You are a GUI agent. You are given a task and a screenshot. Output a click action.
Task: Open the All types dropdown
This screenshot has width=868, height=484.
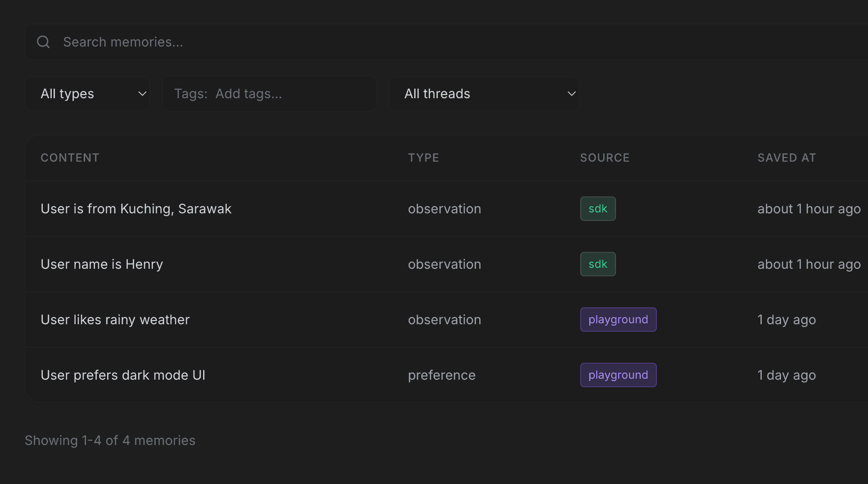click(87, 94)
